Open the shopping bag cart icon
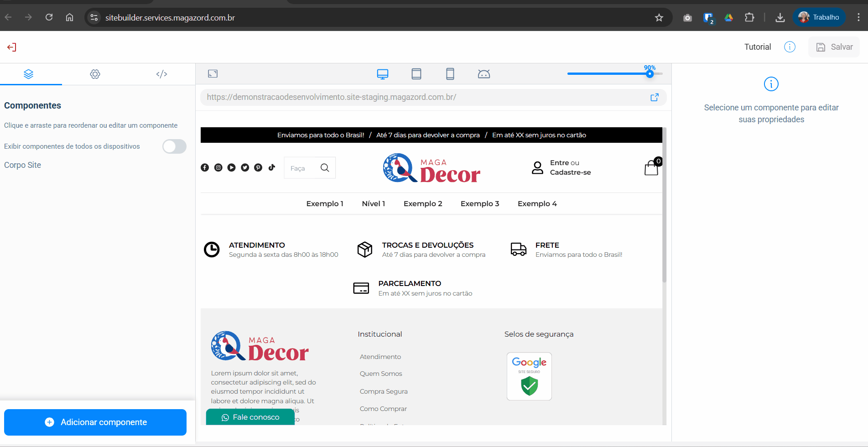This screenshot has height=447, width=868. pyautogui.click(x=652, y=167)
